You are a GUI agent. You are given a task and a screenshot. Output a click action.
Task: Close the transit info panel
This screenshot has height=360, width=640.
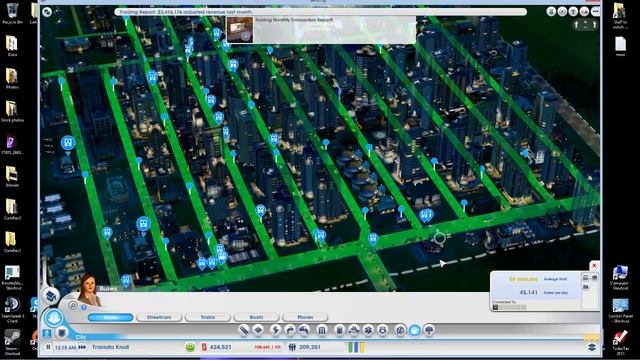point(594,265)
